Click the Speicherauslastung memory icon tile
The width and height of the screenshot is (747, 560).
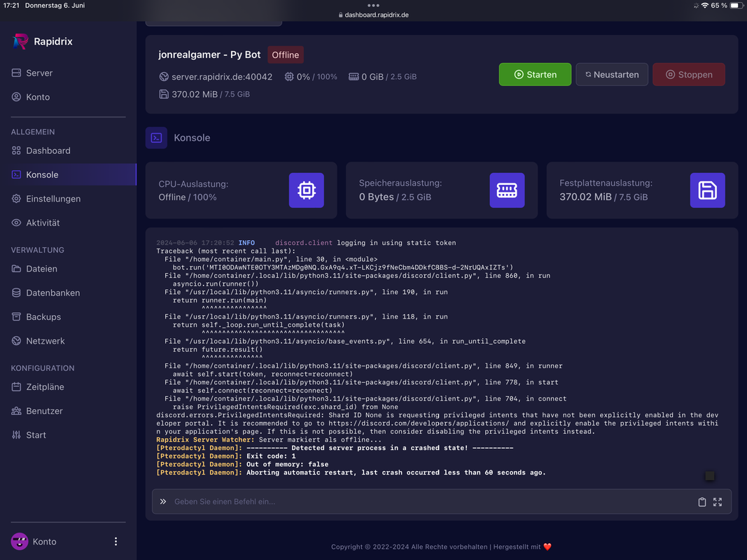click(x=507, y=190)
